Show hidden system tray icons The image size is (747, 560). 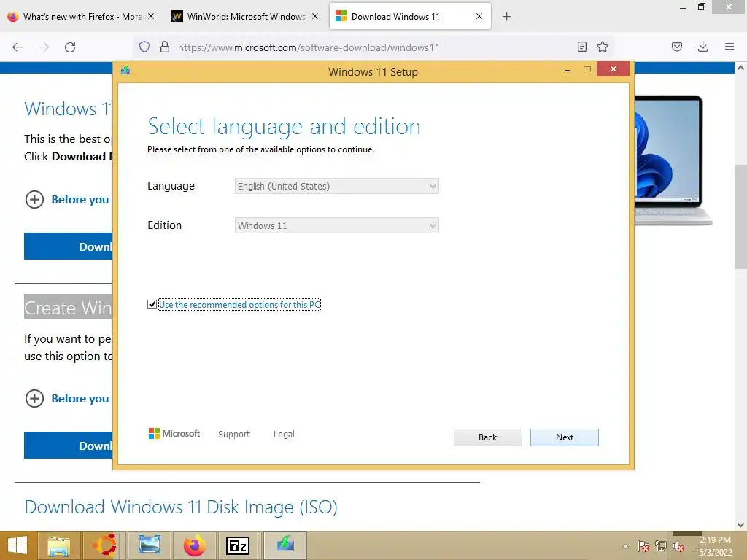click(625, 546)
